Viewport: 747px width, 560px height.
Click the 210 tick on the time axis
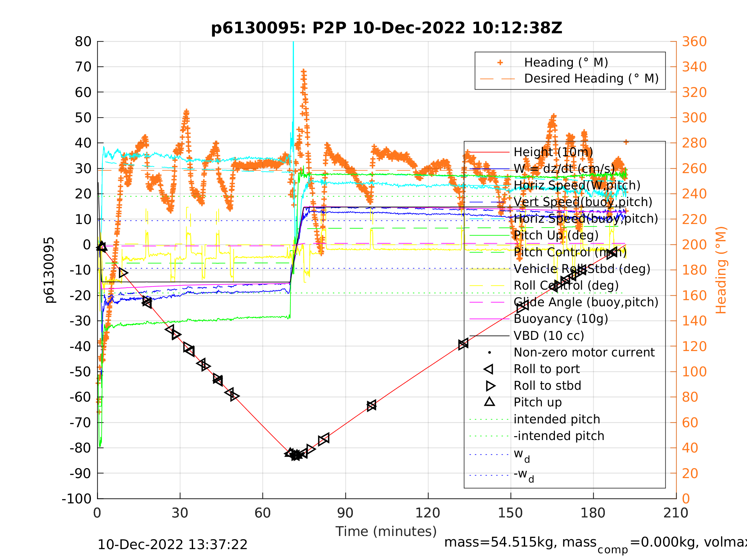[676, 513]
